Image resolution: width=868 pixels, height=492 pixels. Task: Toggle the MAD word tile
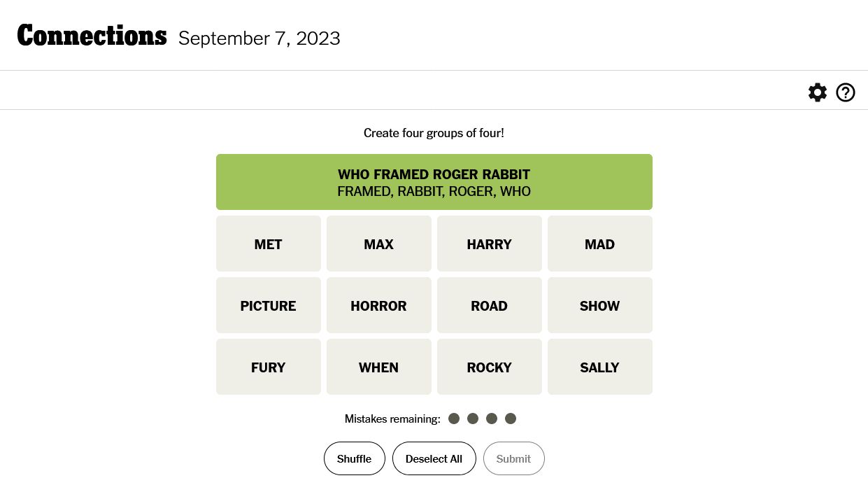[600, 244]
